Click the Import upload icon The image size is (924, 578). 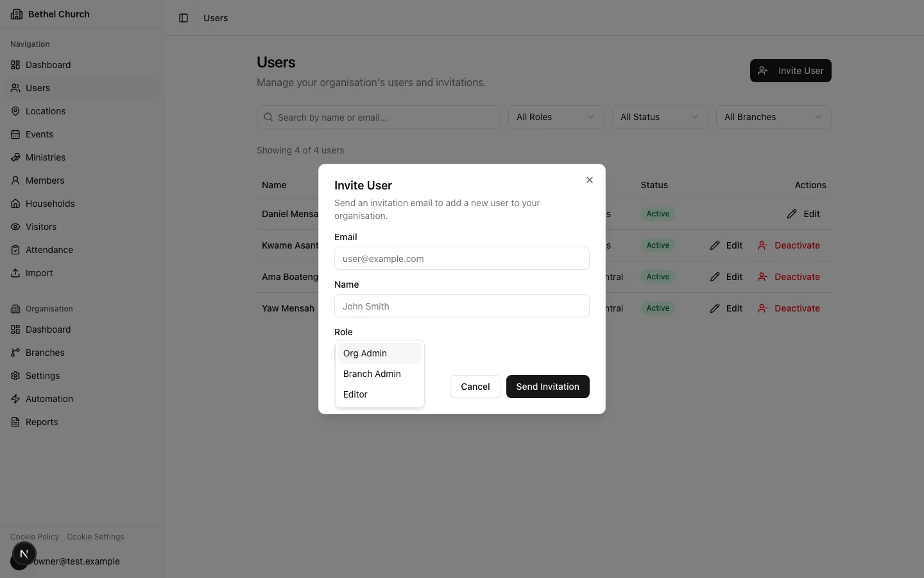point(15,273)
